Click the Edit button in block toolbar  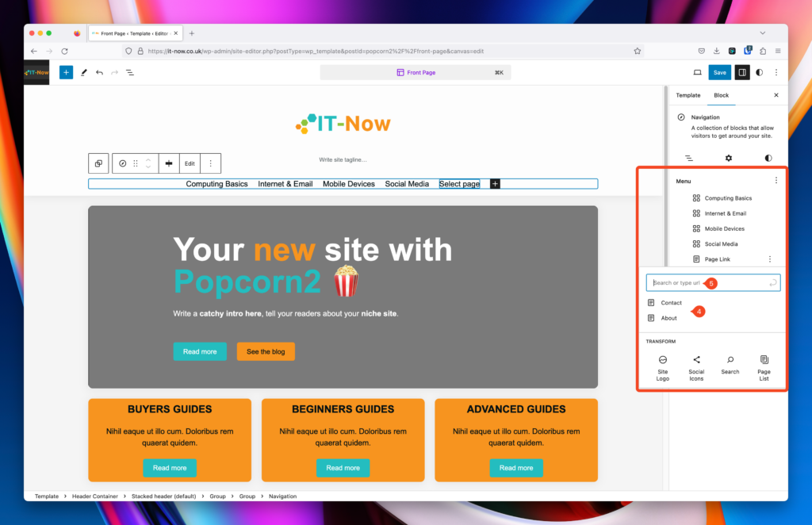pos(190,163)
